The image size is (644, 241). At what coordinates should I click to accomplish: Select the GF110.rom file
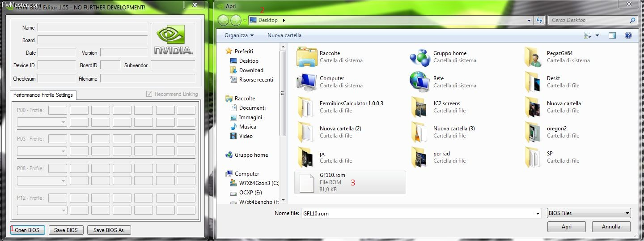pyautogui.click(x=350, y=182)
